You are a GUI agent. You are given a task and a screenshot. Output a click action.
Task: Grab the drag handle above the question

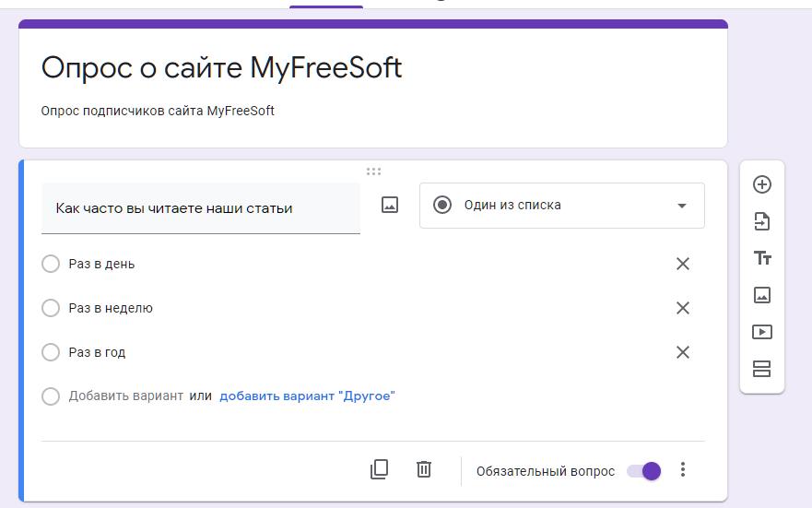click(373, 171)
